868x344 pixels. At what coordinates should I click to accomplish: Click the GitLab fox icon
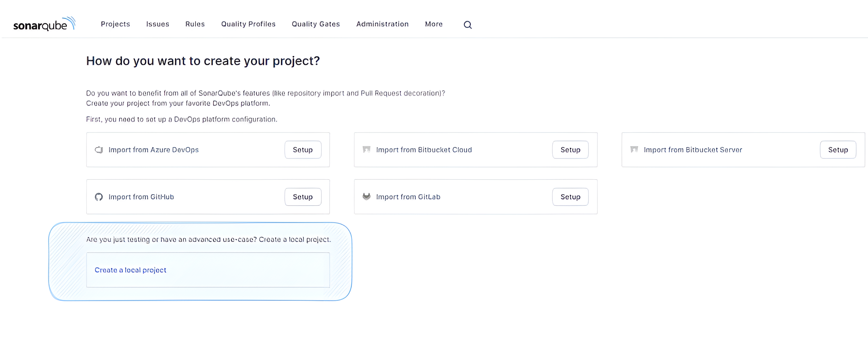point(366,197)
